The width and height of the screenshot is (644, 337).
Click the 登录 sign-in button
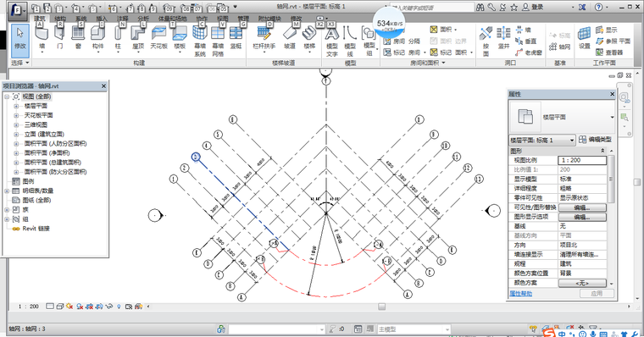pyautogui.click(x=532, y=7)
